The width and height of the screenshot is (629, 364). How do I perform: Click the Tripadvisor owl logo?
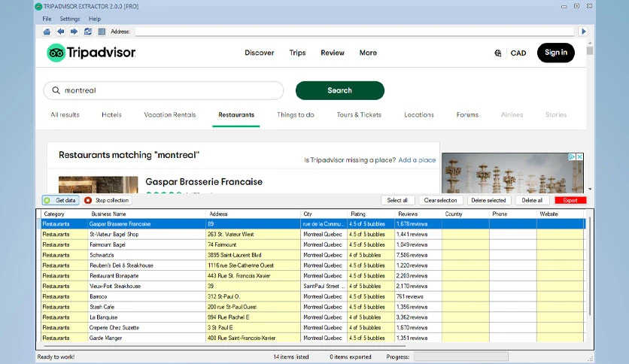[x=56, y=53]
